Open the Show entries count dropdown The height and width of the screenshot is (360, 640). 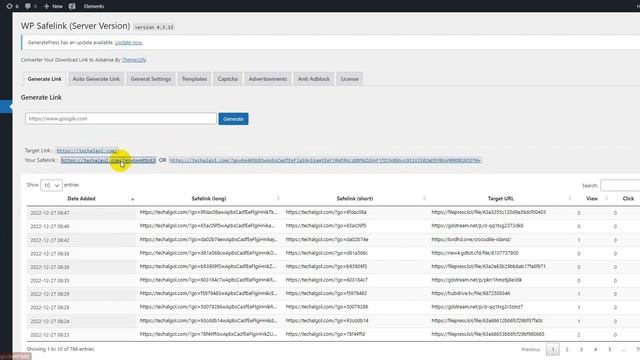tap(51, 185)
